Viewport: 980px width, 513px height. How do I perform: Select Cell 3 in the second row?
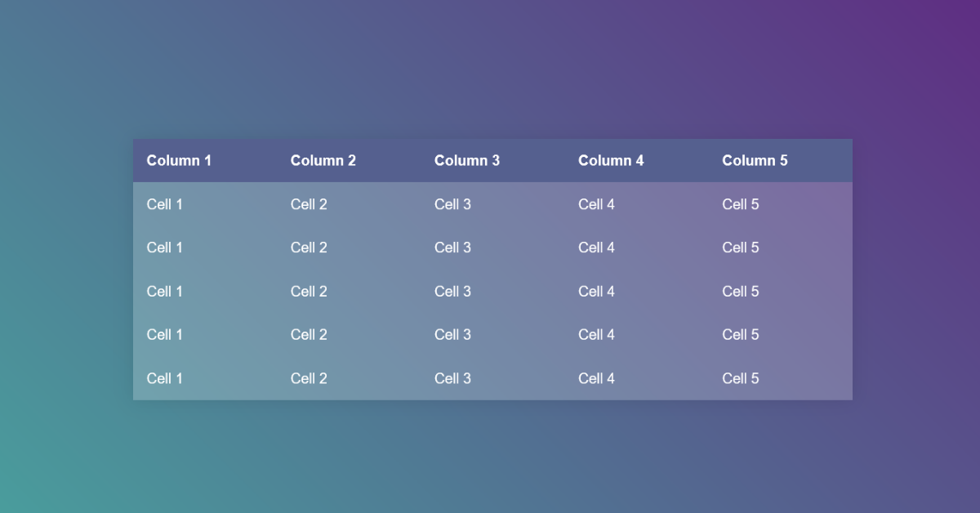452,248
